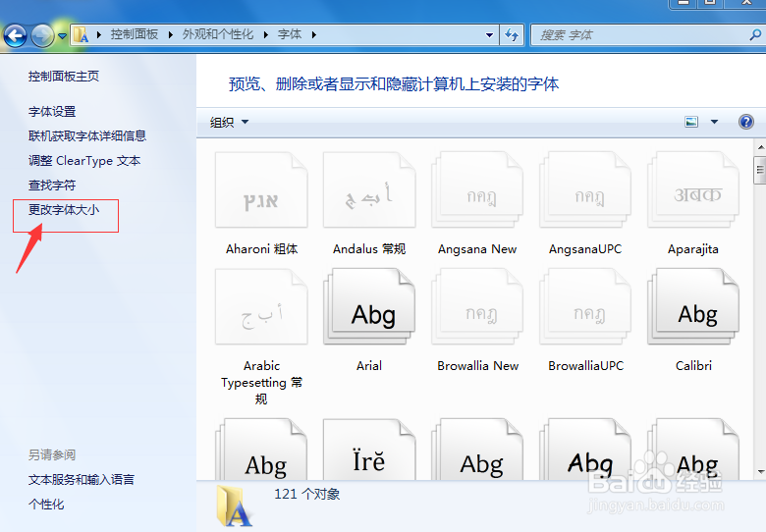
Task: Click the Aharoni 粗体 label text
Action: [x=261, y=249]
